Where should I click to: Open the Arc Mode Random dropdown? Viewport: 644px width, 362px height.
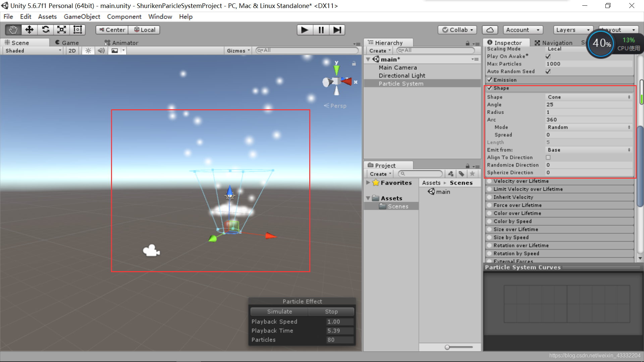click(x=589, y=127)
